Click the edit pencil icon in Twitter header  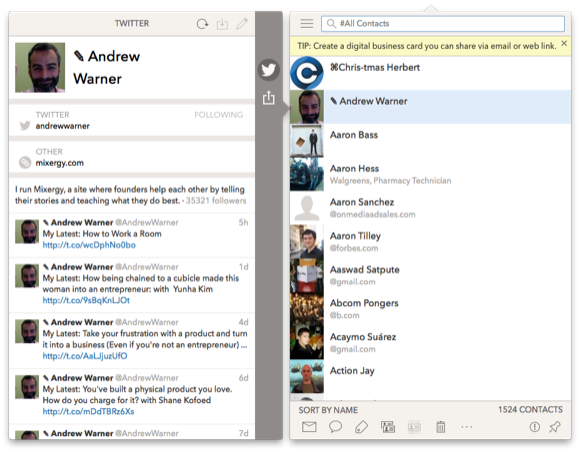pyautogui.click(x=242, y=24)
